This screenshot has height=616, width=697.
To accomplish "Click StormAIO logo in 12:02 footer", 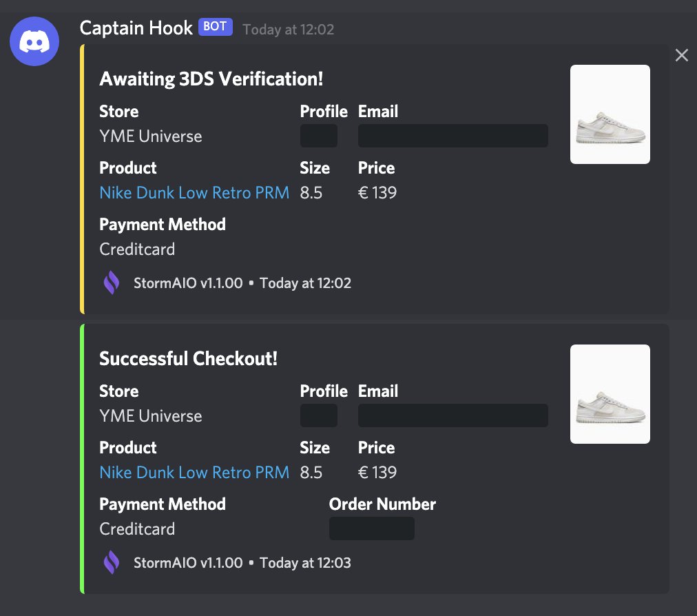I will 112,283.
